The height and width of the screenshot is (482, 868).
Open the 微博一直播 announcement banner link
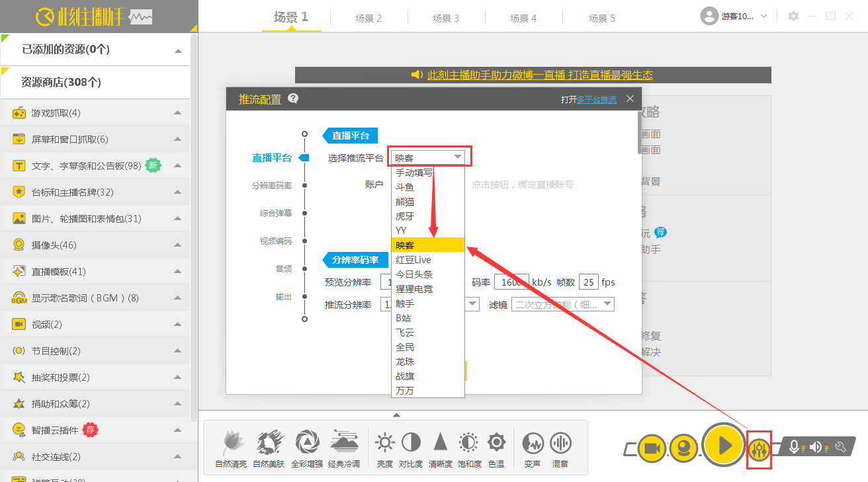point(540,75)
